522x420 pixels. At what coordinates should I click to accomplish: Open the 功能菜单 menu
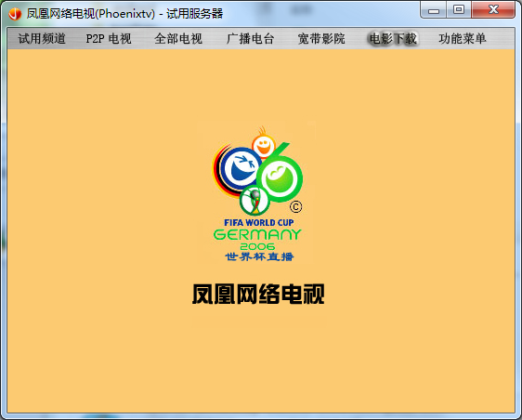[x=462, y=39]
